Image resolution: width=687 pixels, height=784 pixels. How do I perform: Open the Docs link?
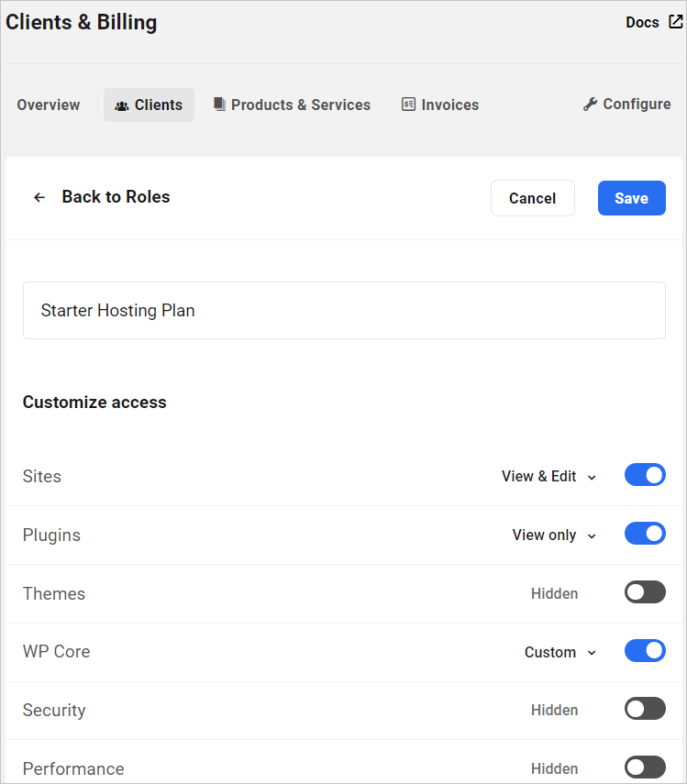[x=641, y=21]
